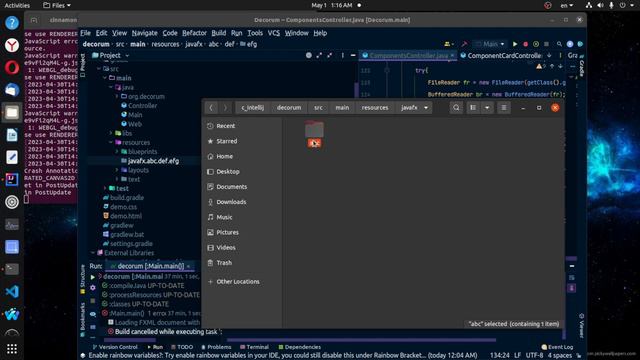Launch Opera browser from the dock
Viewport: 640px width, 360px height.
12,68
